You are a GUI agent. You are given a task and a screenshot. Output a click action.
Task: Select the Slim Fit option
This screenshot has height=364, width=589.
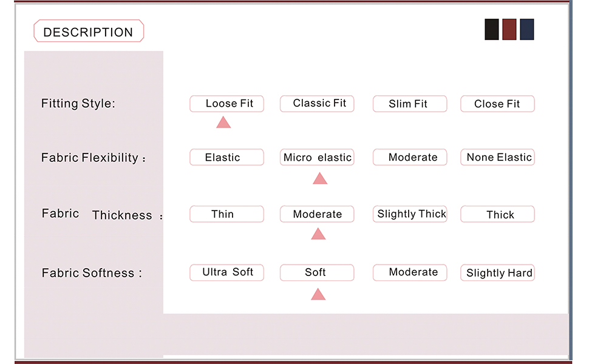coord(409,104)
